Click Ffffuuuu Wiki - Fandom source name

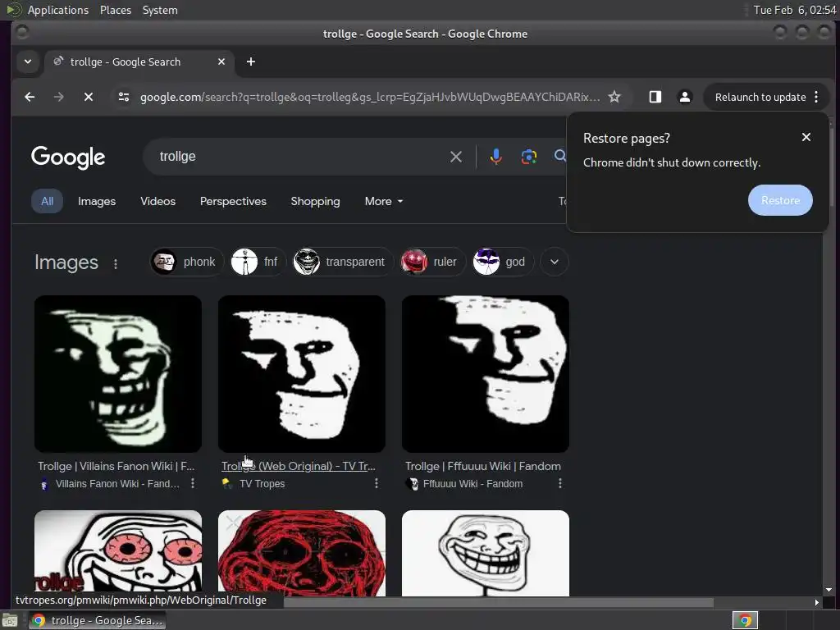coord(472,484)
